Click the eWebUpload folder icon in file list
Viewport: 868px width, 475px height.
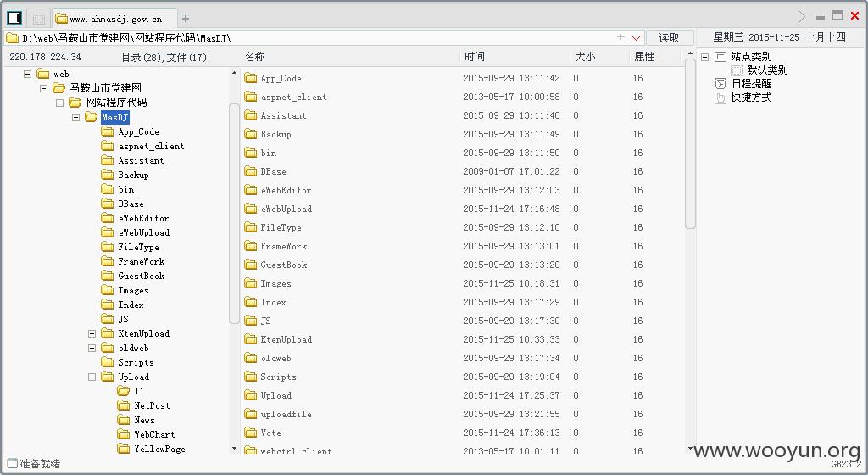pos(251,208)
